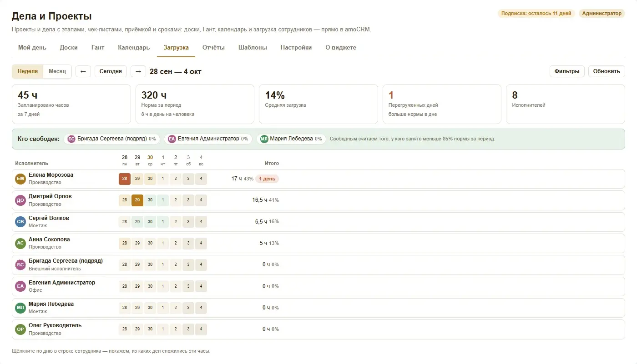The image size is (637, 364).
Task: Click Дмитрий Орлов's ДО avatar
Action: coord(20,200)
